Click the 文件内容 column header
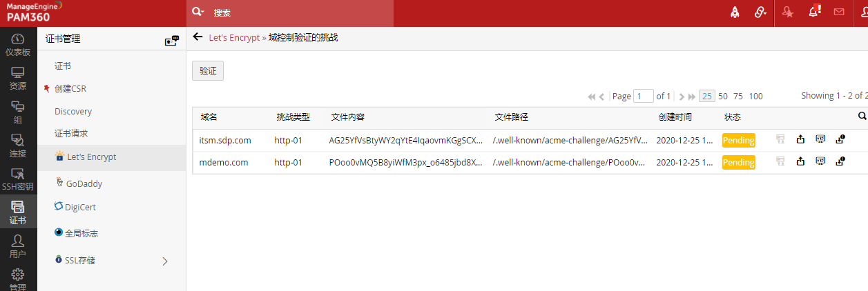The image size is (868, 291). (348, 117)
